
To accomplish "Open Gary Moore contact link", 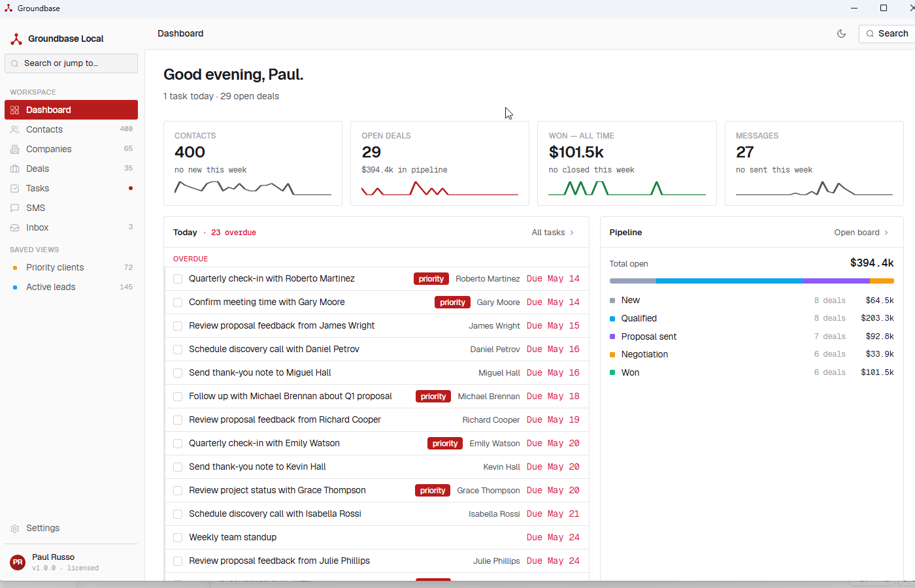I will [x=498, y=302].
